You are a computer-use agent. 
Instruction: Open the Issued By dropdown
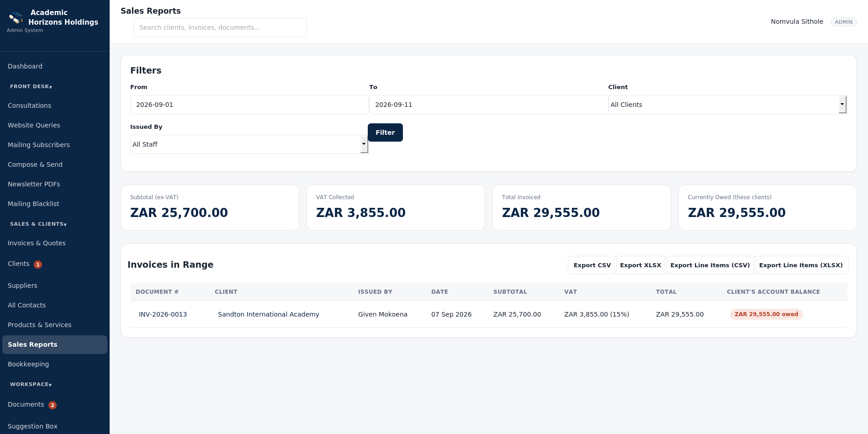[x=249, y=144]
